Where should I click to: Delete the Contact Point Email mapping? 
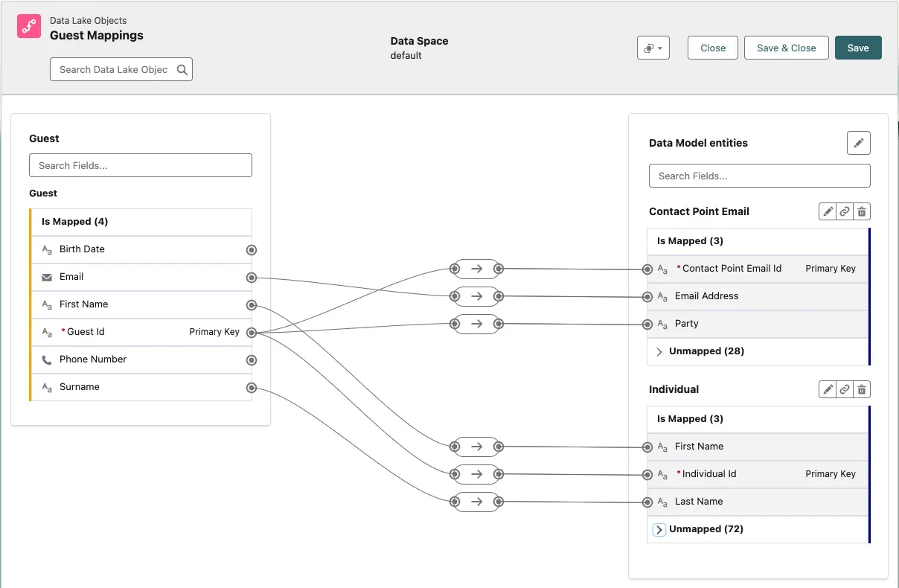click(862, 212)
